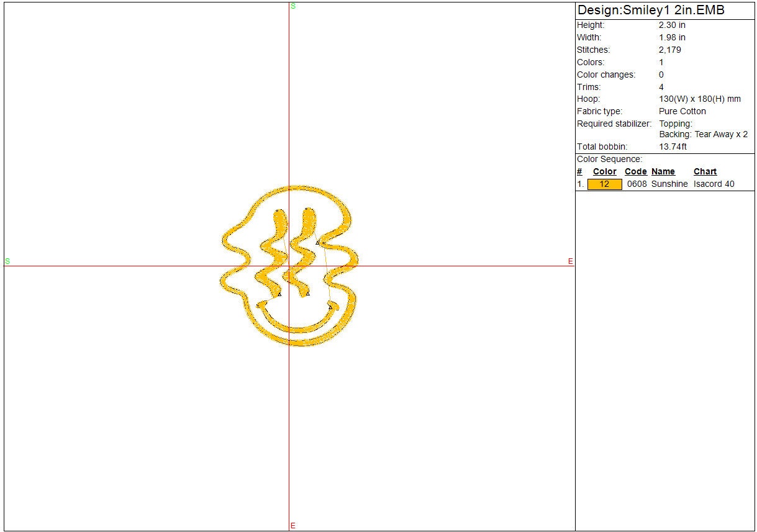This screenshot has width=757, height=532.
Task: Select the Sunshine color swatch numbered 12
Action: pos(604,184)
